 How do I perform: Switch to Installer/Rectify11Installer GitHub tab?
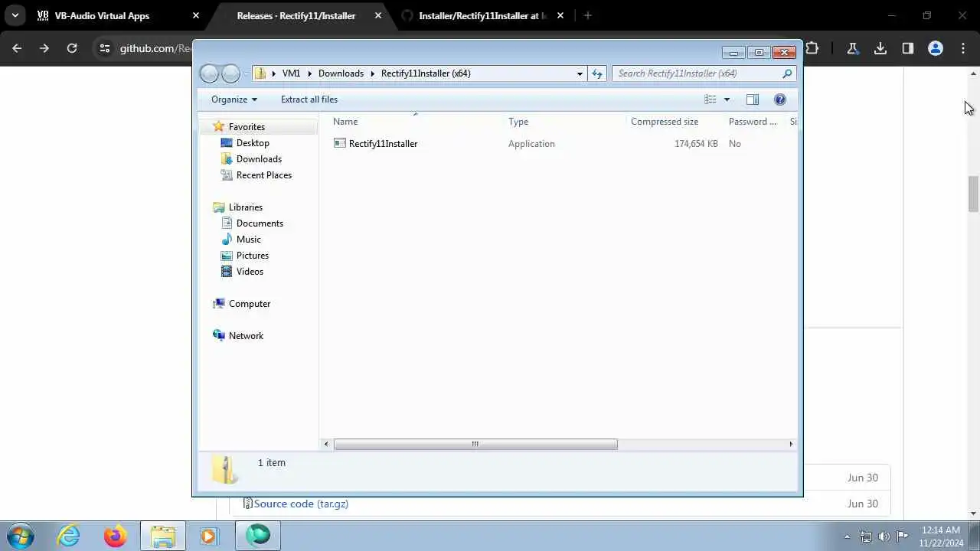coord(482,15)
